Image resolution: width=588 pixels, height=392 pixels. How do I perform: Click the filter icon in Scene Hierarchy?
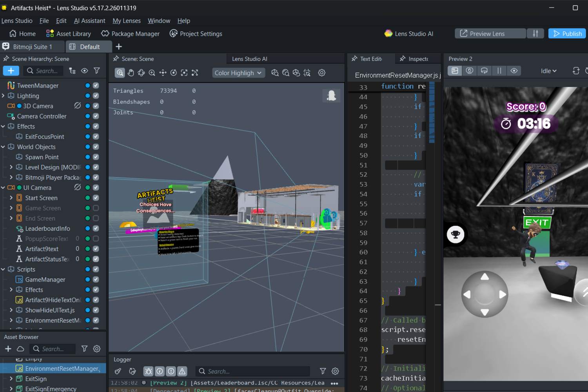click(x=97, y=71)
